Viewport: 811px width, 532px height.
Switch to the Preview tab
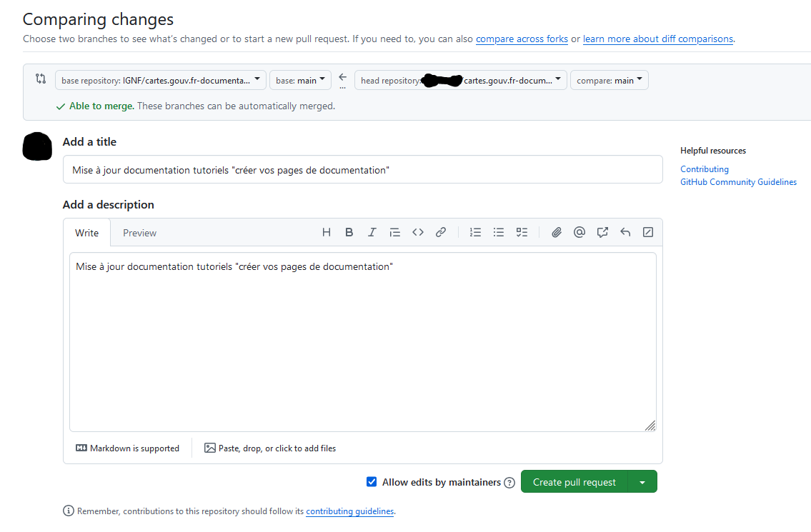[x=139, y=232]
